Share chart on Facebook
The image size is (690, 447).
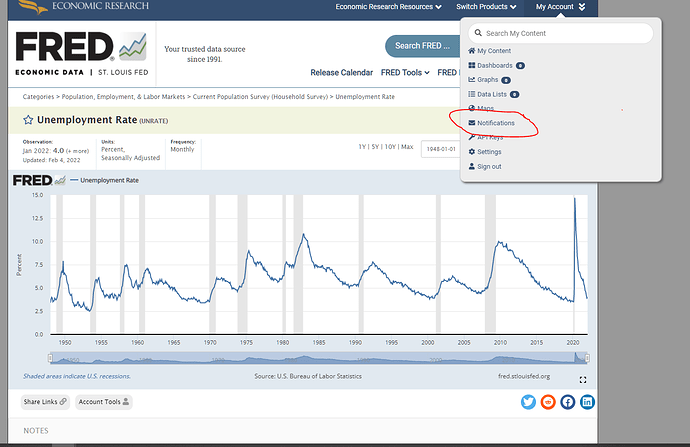point(567,402)
